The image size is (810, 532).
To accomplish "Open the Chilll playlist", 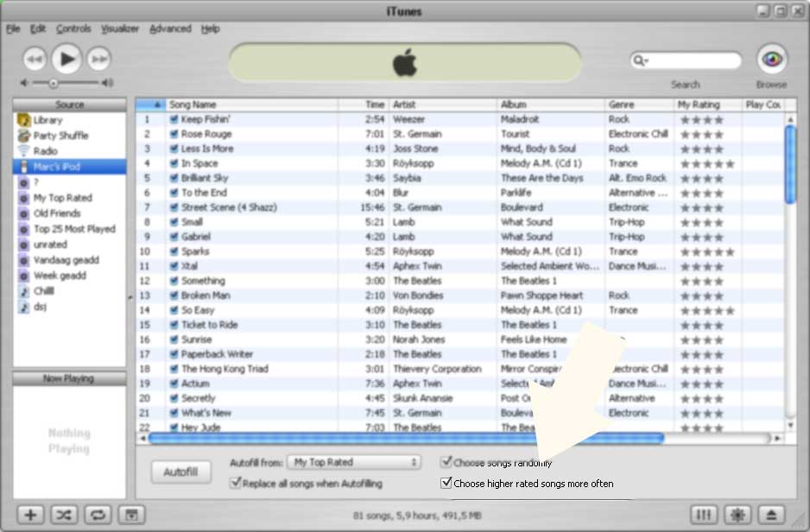I will 69,291.
